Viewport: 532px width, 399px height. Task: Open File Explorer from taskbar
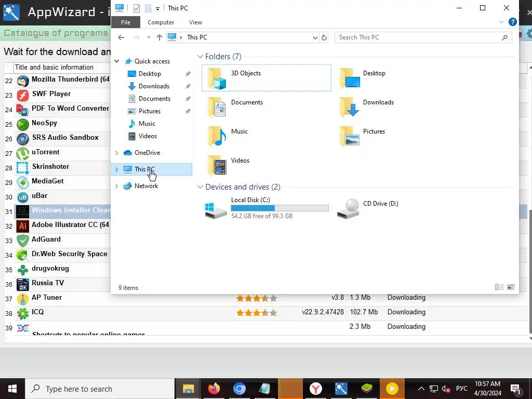click(188, 389)
